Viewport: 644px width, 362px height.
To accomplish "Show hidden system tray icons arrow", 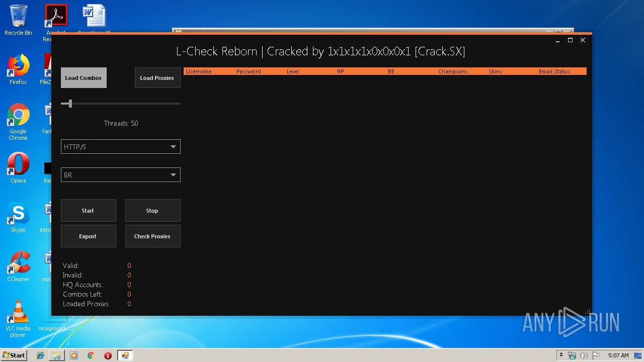I will (561, 355).
